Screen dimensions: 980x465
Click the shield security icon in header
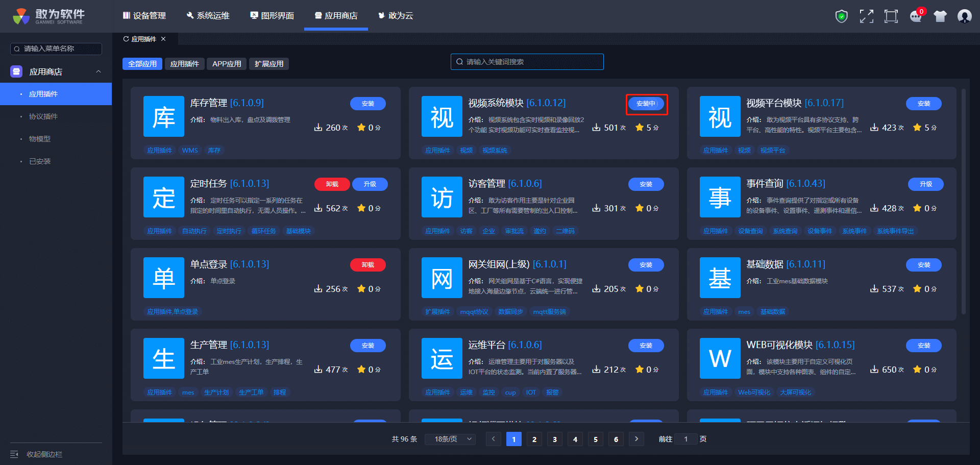841,16
